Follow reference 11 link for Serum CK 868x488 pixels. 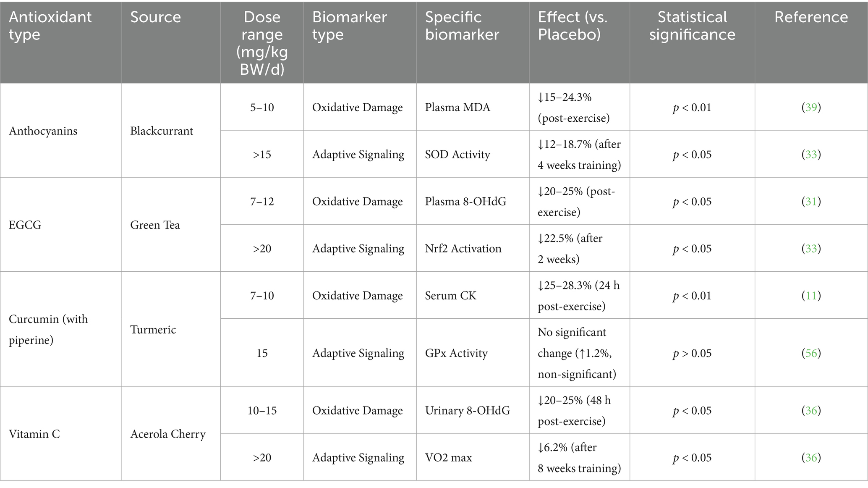[x=811, y=296]
